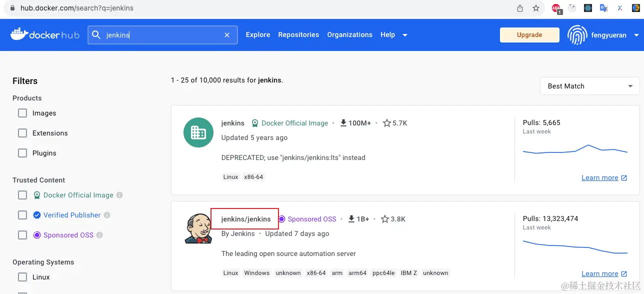
Task: Click info icon beside Verified Publisher filter
Action: click(107, 215)
